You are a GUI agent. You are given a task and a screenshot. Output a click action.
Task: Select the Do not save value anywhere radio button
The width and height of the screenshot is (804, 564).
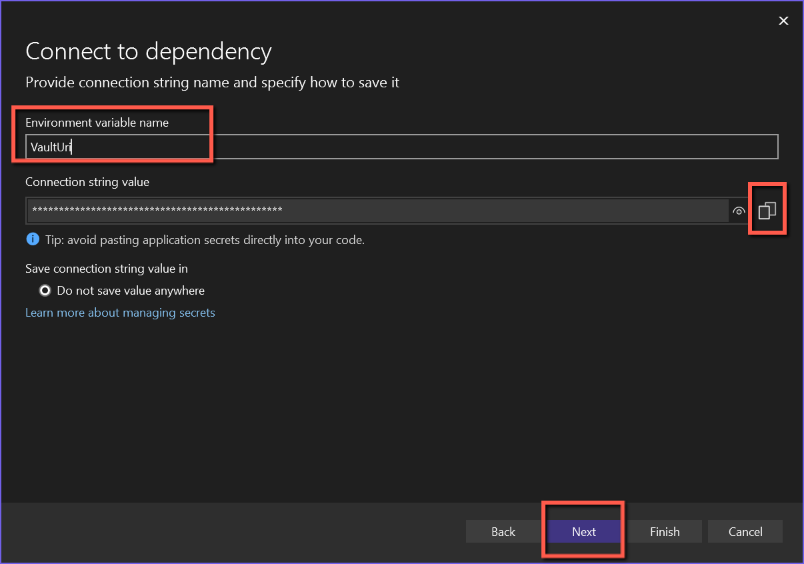point(44,291)
